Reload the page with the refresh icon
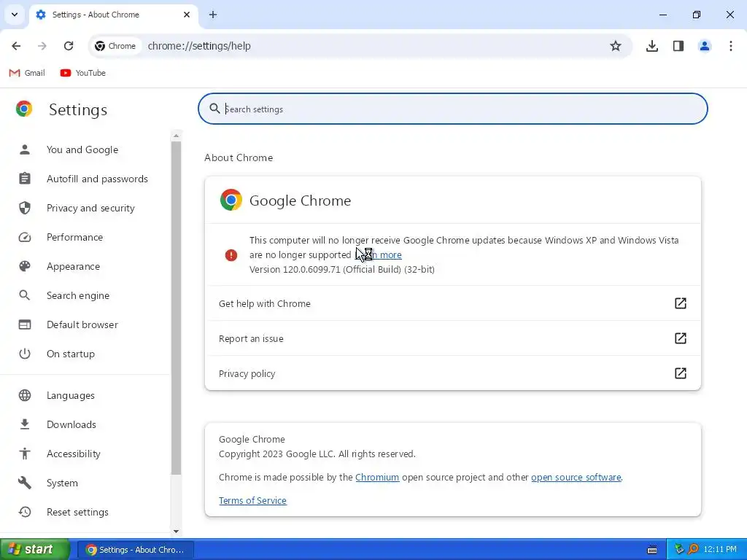This screenshot has height=560, width=747. [69, 46]
